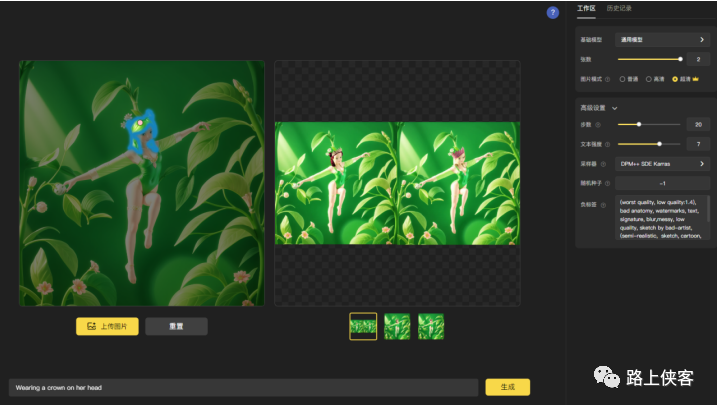
Task: Click the yellow 生成 generate button
Action: tap(508, 387)
